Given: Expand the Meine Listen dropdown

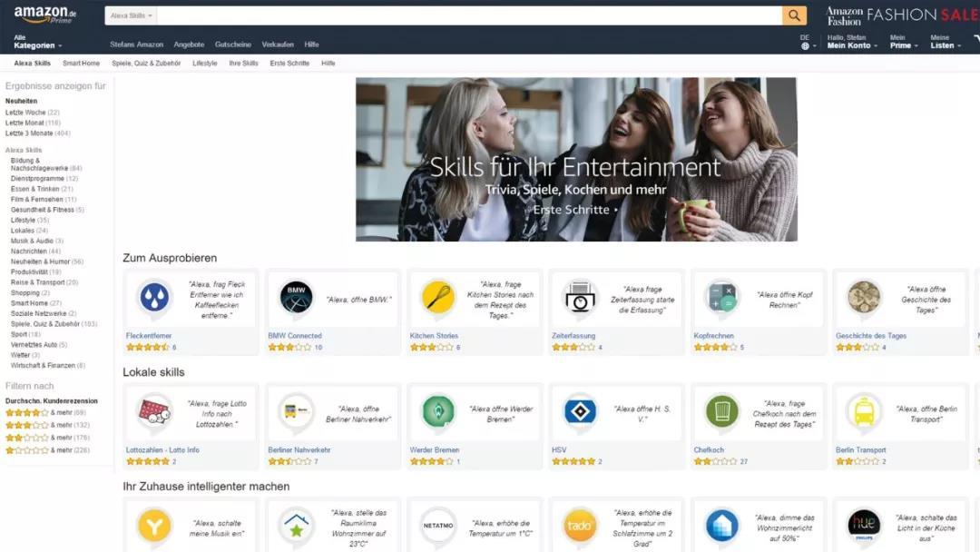Looking at the screenshot, I should point(946,42).
